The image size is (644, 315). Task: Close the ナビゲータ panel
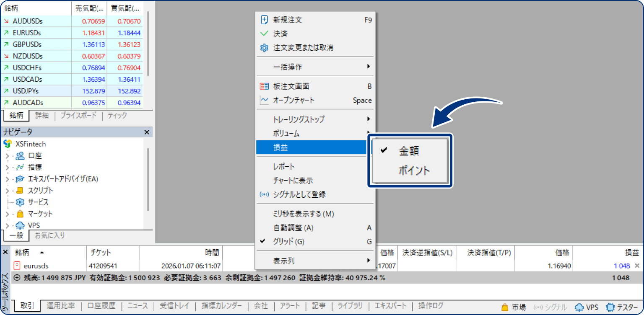[x=147, y=132]
